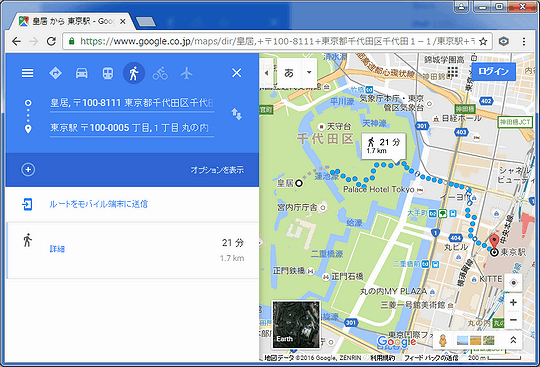Viewport: 540px width, 367px height.
Task: Edit the 東京駅 destination input field
Action: (132, 128)
